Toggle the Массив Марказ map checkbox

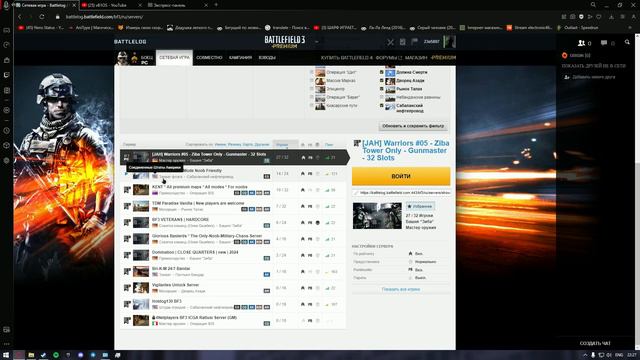tap(311, 81)
